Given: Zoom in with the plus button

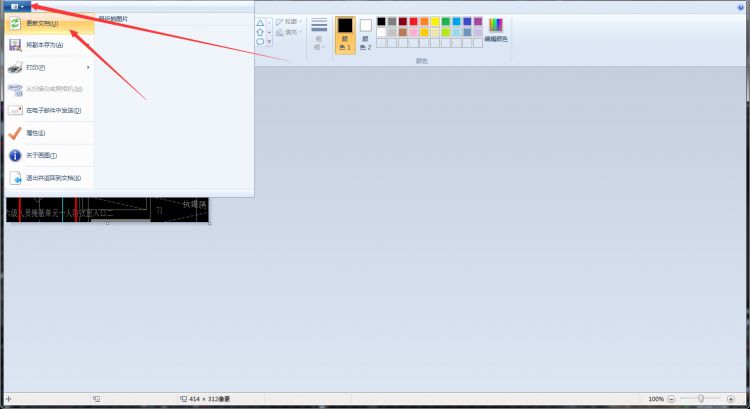Looking at the screenshot, I should tap(731, 399).
